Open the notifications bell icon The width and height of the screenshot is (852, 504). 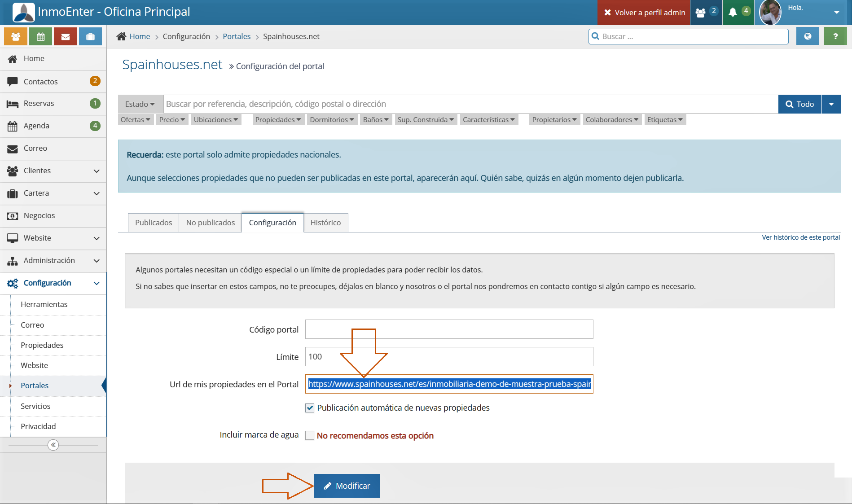click(x=738, y=12)
